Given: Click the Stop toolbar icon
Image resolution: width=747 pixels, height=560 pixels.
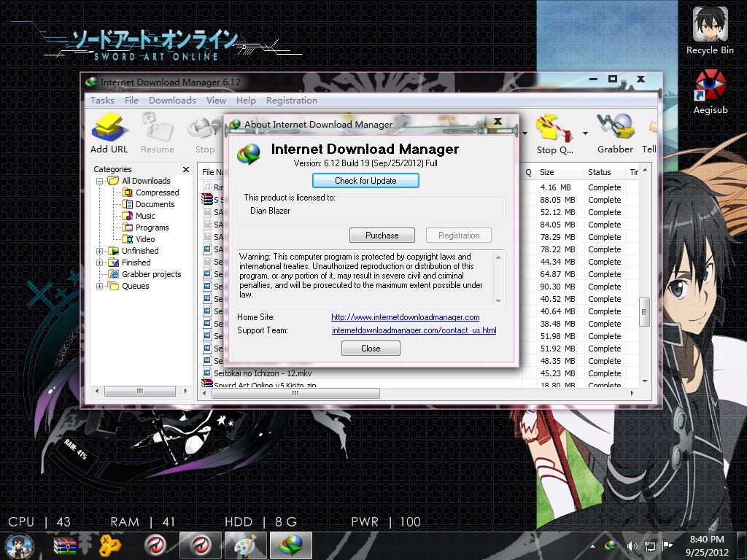Looking at the screenshot, I should [x=205, y=133].
